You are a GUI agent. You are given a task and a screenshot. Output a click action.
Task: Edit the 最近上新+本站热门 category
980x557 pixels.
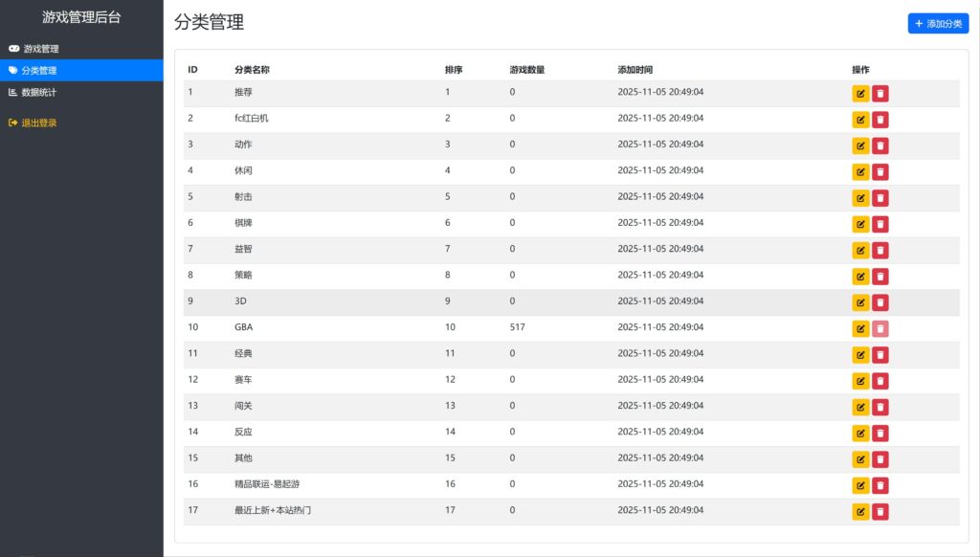click(x=861, y=510)
